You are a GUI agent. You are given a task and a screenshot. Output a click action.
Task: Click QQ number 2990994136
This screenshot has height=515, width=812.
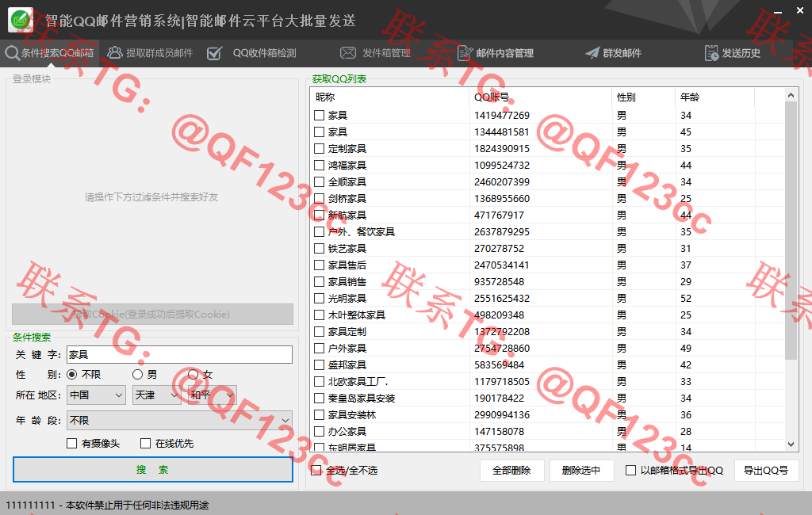(502, 414)
